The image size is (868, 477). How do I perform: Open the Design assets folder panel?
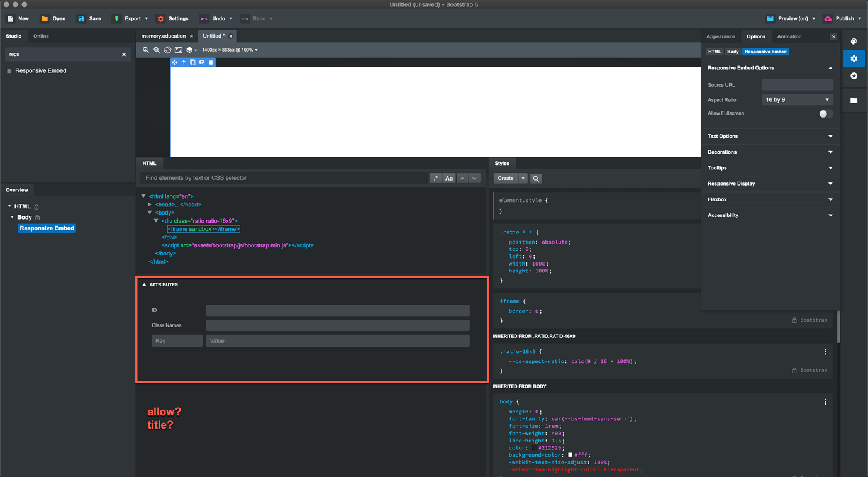coord(854,99)
